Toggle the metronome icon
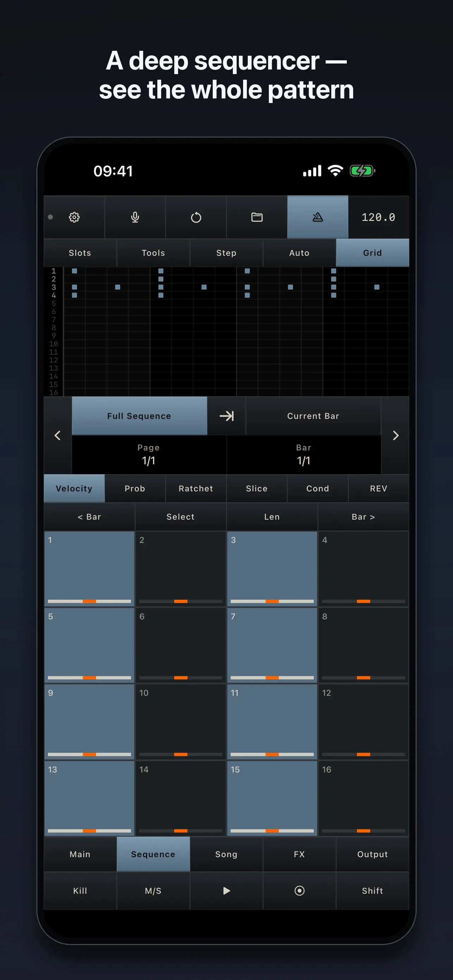The image size is (453, 980). pos(318,217)
